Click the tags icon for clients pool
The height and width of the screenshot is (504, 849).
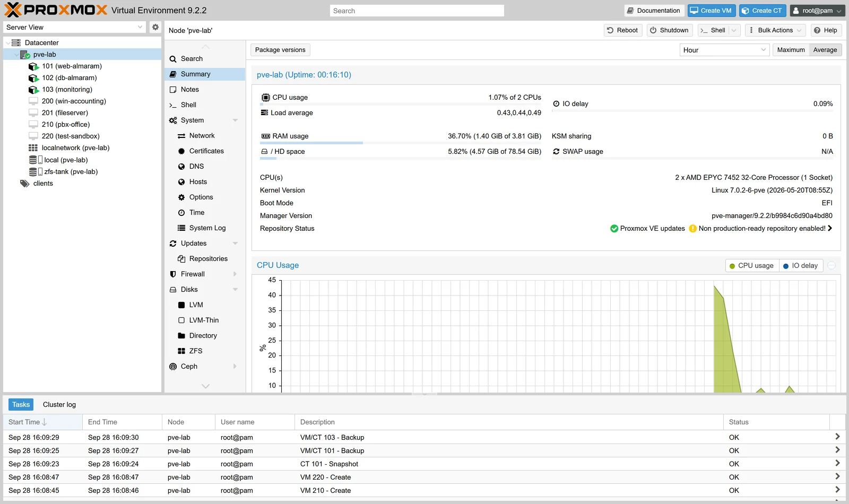(x=24, y=184)
